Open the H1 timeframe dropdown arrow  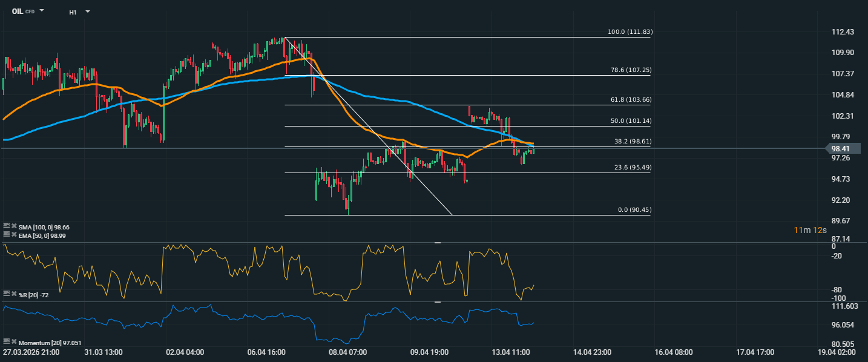[88, 12]
